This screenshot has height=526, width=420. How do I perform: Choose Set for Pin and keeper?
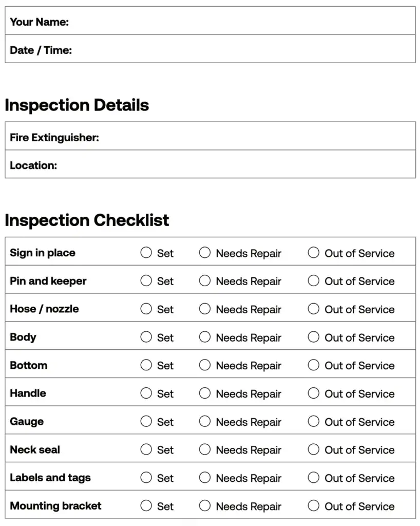pos(146,281)
